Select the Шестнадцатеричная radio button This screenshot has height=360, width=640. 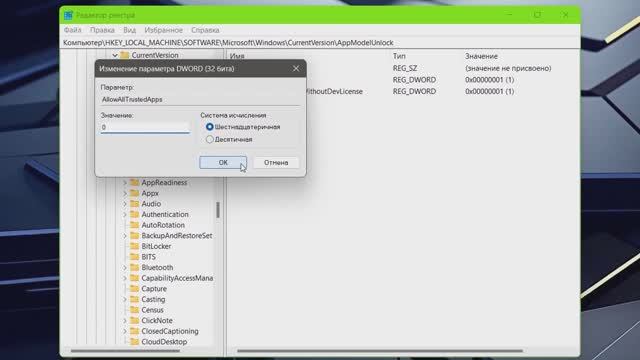pyautogui.click(x=209, y=127)
